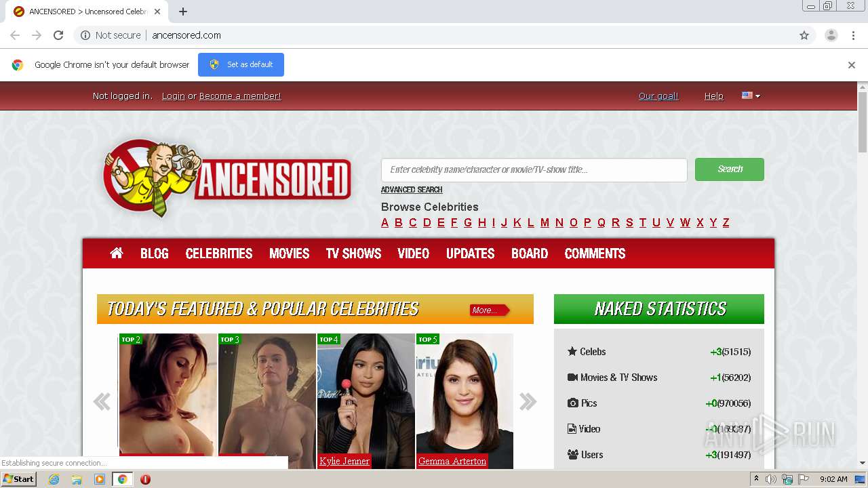Screen dimensions: 868x488
Task: Open the VIDEO menu item
Action: (x=414, y=253)
